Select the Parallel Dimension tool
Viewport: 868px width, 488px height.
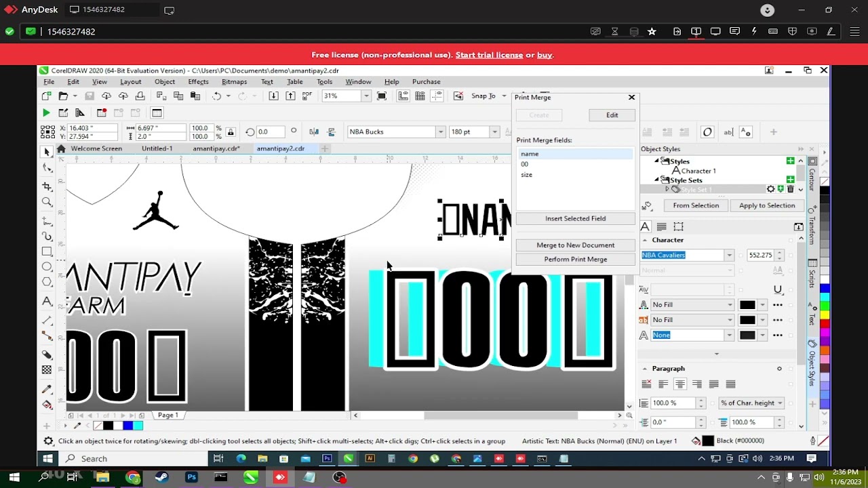tap(47, 319)
